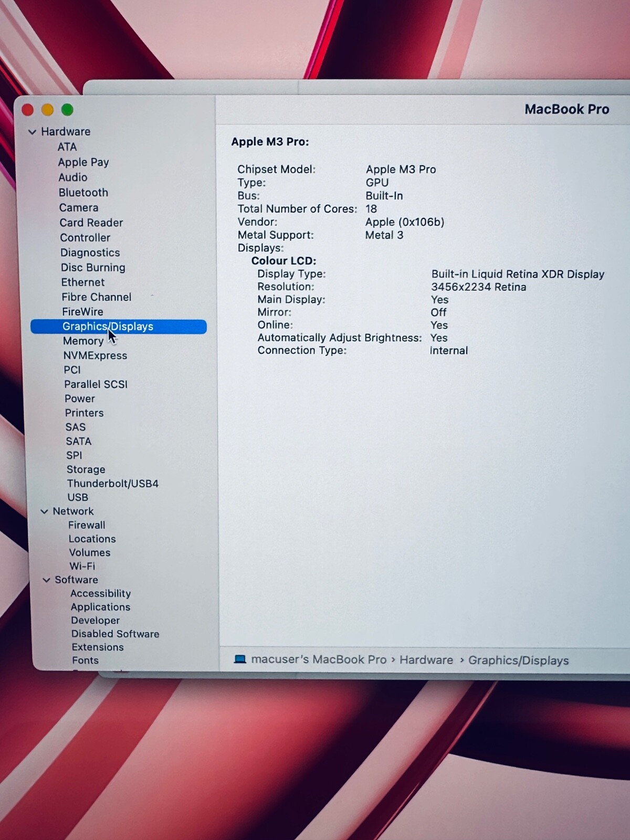
Task: Open the Thunderbolt/USB4 entry
Action: [x=113, y=484]
